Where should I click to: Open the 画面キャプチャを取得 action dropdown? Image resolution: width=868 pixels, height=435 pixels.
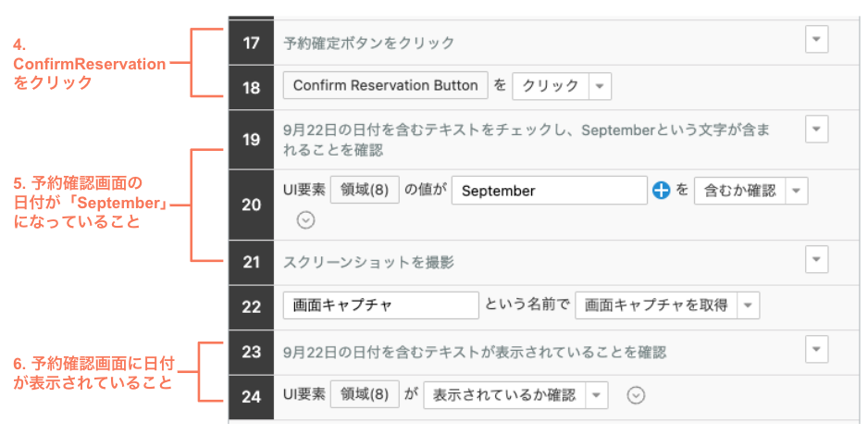748,305
